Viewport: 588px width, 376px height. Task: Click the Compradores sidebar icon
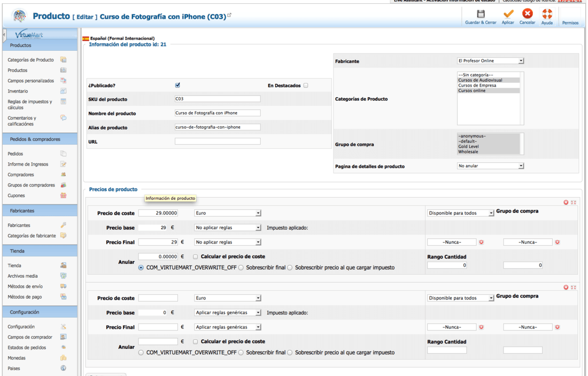(64, 175)
